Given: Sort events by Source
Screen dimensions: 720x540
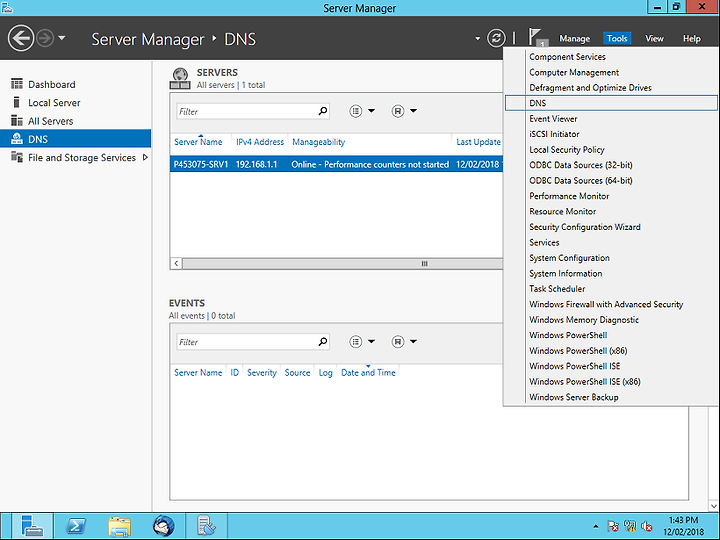Looking at the screenshot, I should point(297,372).
